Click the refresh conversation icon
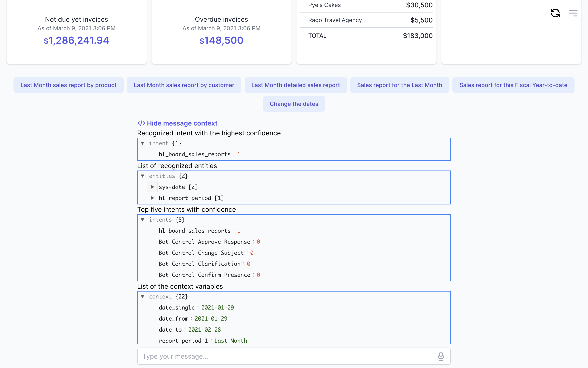The width and height of the screenshot is (588, 368). (x=555, y=13)
